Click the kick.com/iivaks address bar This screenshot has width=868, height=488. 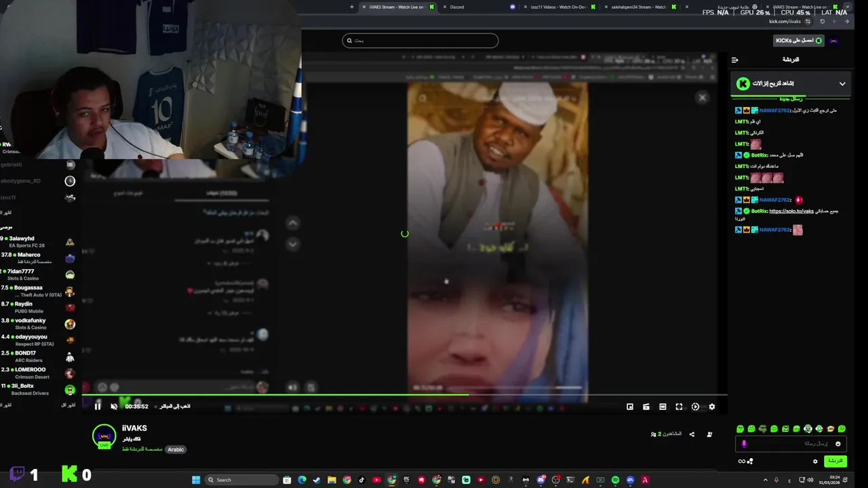pyautogui.click(x=785, y=22)
